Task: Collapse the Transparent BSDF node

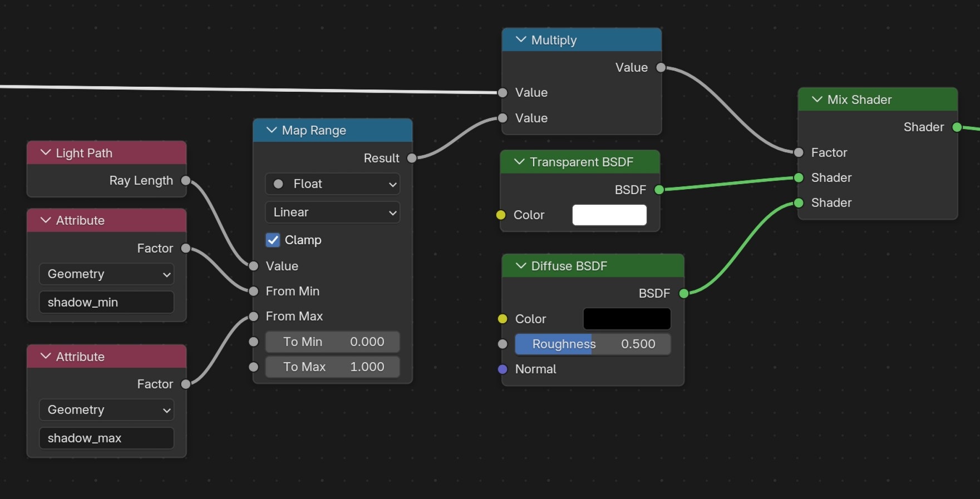Action: click(519, 161)
